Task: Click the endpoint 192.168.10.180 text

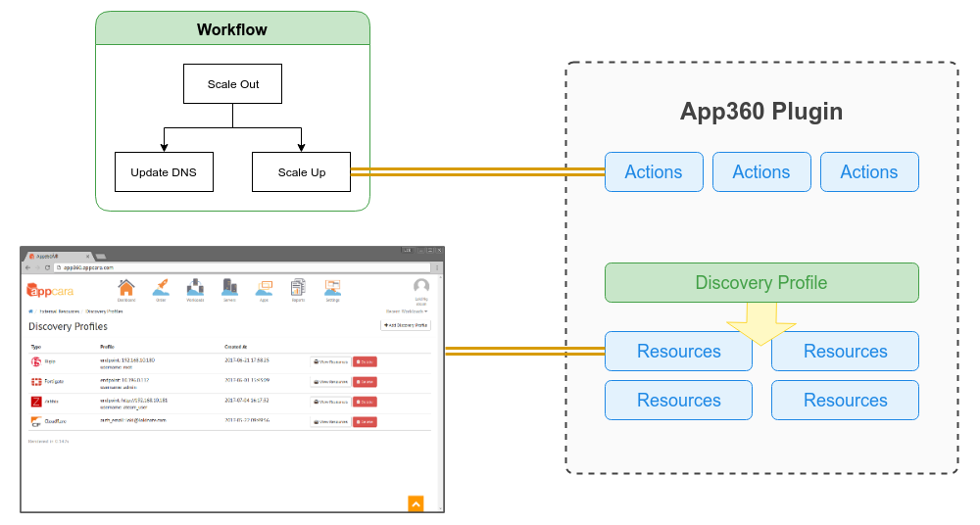Action: pyautogui.click(x=127, y=360)
